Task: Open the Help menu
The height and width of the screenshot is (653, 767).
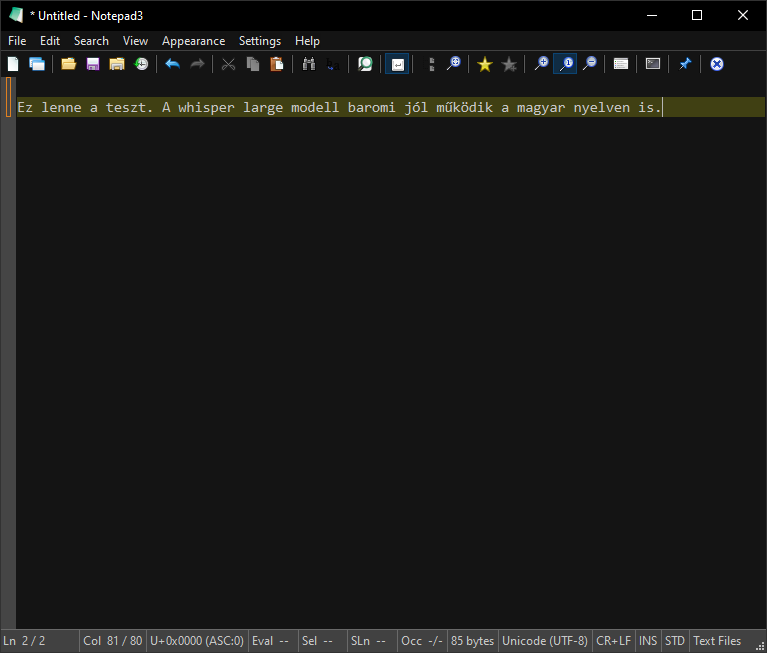Action: [307, 41]
